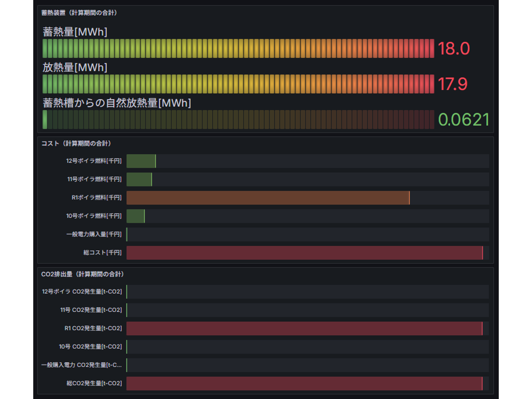Click the 12号ボイラ燃料[千円] bar
Image resolution: width=532 pixels, height=399 pixels.
pos(141,161)
